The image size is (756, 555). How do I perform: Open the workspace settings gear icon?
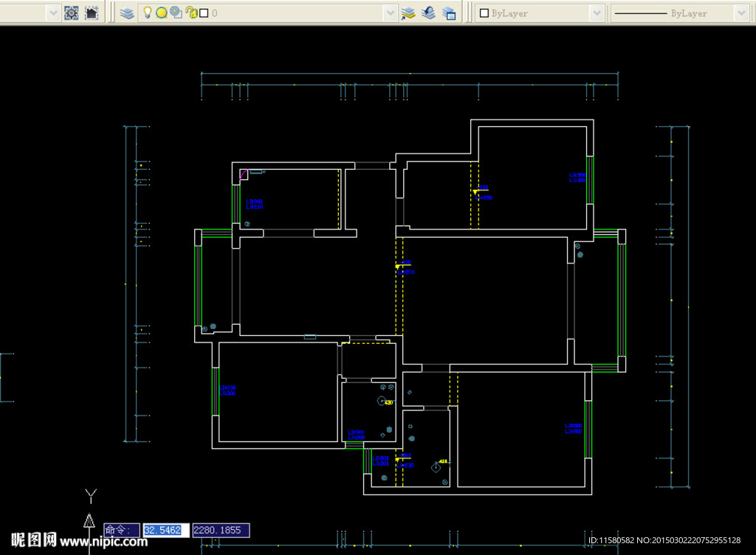click(72, 13)
